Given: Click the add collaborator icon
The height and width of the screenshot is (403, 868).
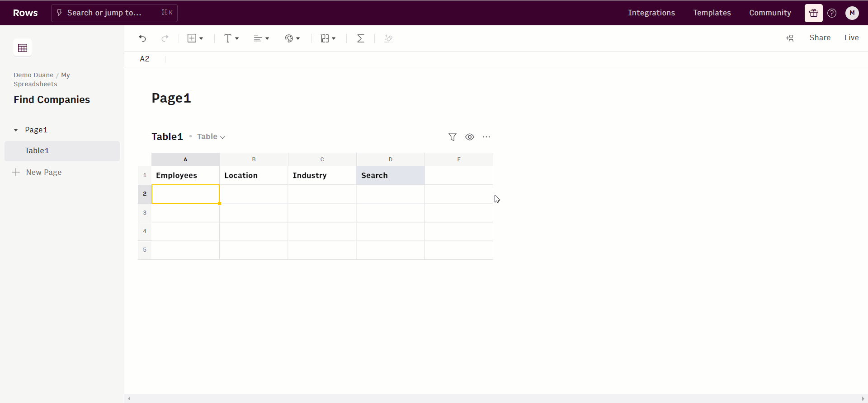Looking at the screenshot, I should 790,38.
